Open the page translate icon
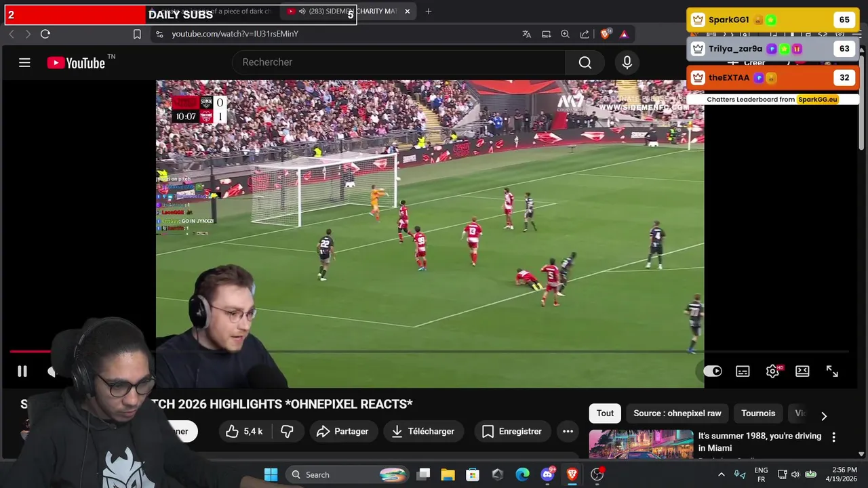Image resolution: width=868 pixels, height=488 pixels. [526, 34]
